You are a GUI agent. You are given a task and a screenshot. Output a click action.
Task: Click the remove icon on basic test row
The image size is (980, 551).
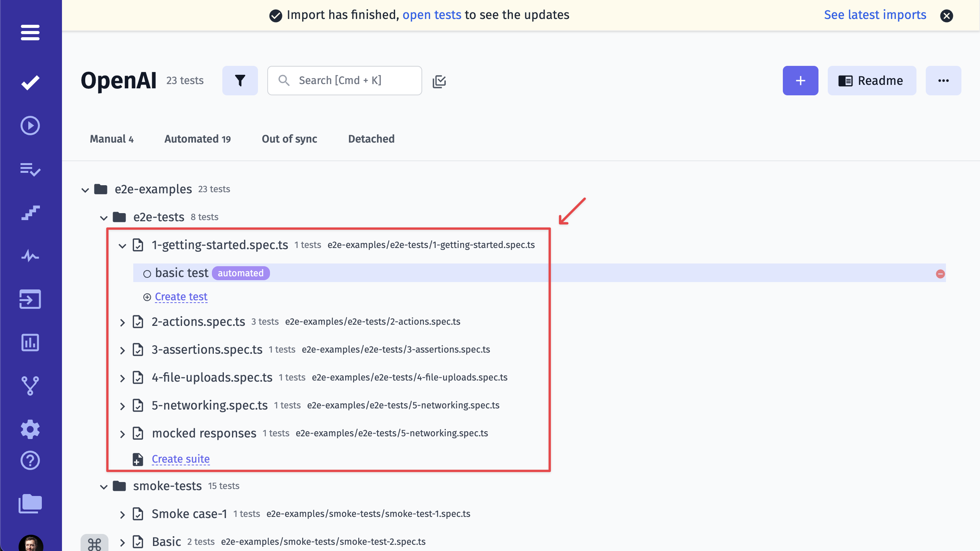(x=940, y=273)
